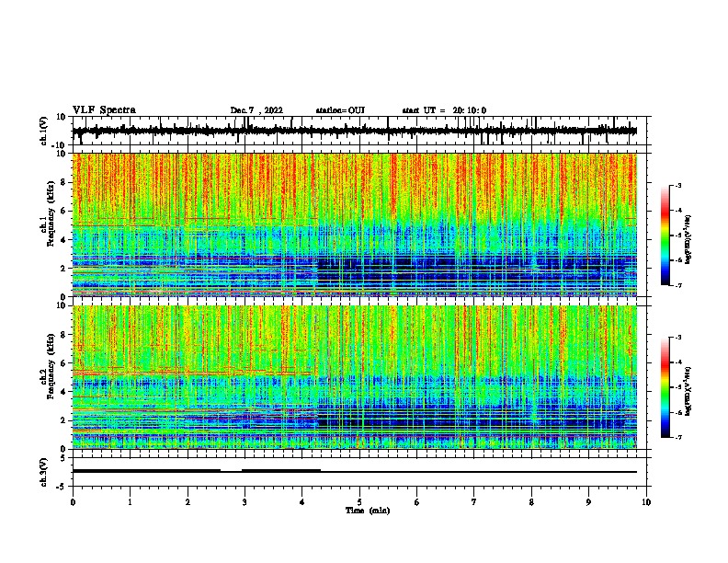Click the "6" tick on time axis
The width and height of the screenshot is (728, 563).
click(417, 501)
